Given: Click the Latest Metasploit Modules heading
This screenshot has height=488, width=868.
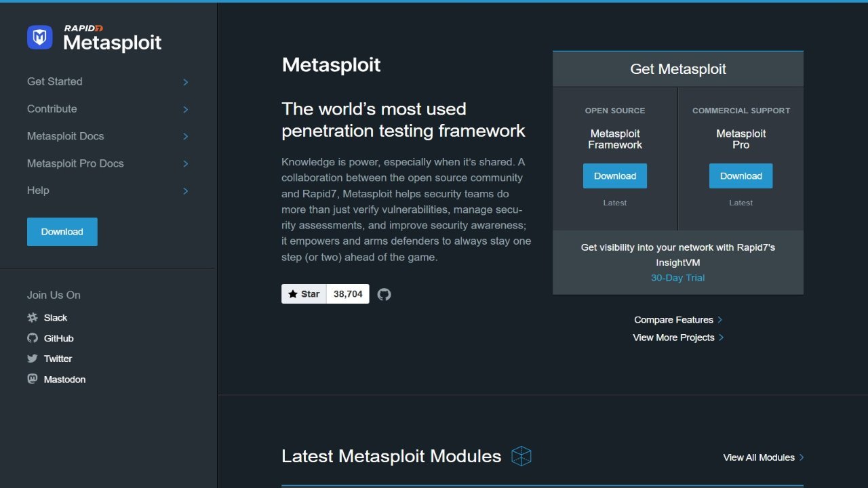Looking at the screenshot, I should tap(391, 456).
